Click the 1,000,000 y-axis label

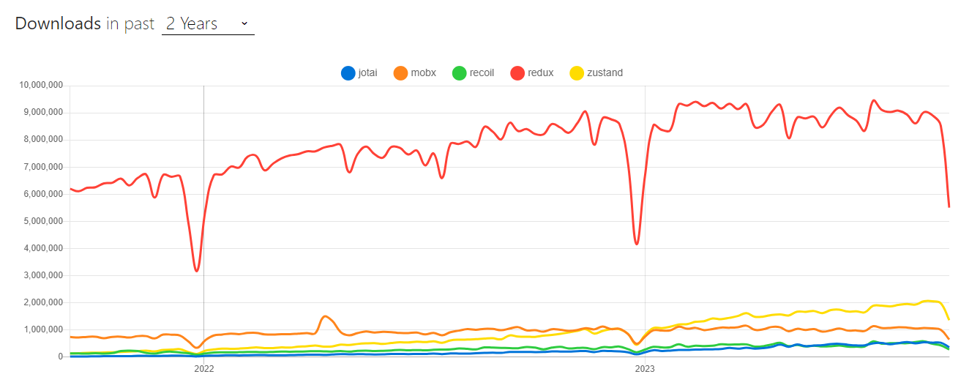[x=44, y=329]
